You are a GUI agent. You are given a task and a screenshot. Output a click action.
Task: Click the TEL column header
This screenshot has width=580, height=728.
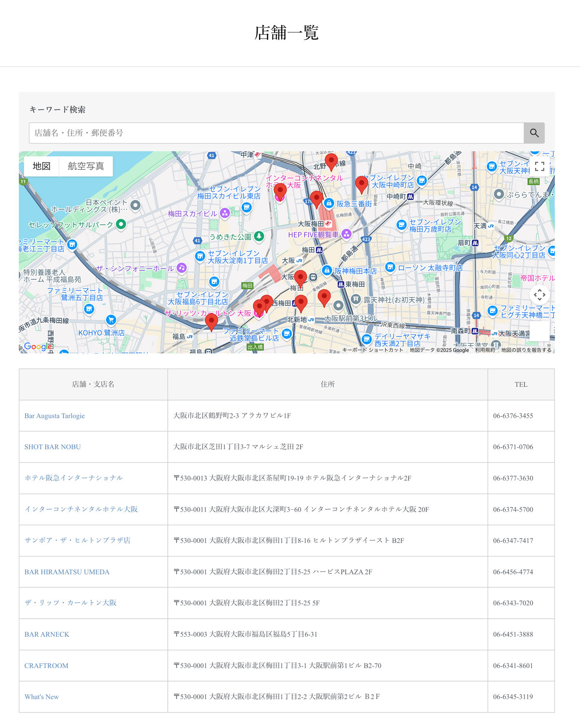click(521, 385)
